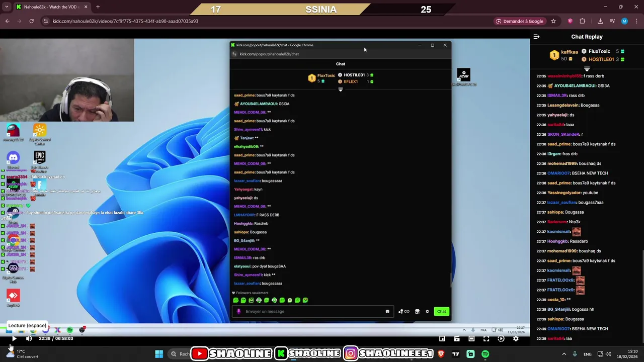
Task: Bookmark this page with the star
Action: point(553,21)
